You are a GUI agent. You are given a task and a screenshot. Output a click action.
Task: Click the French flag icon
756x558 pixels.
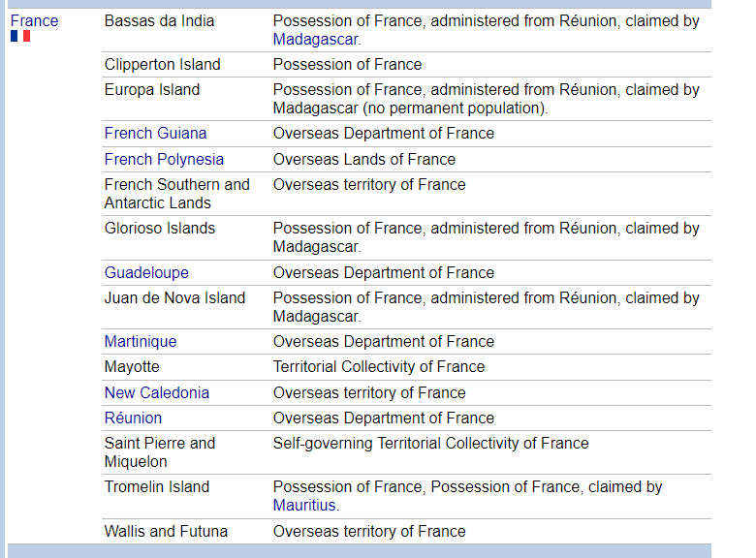point(20,37)
